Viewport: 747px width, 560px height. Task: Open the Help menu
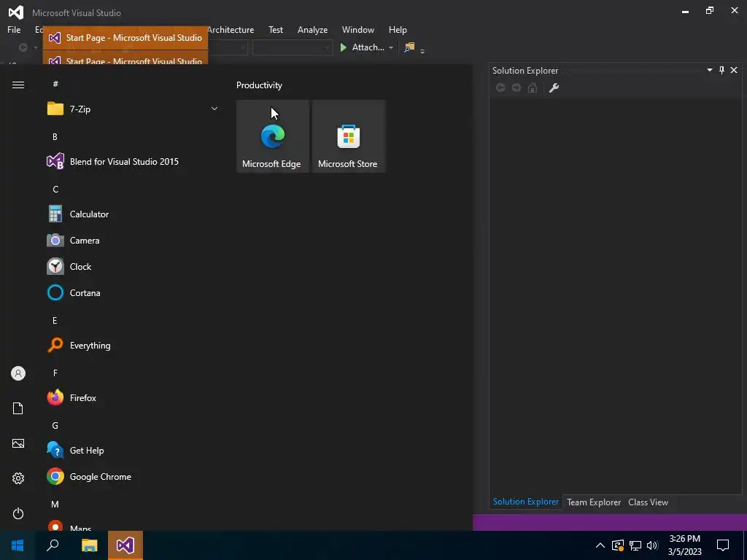tap(398, 29)
